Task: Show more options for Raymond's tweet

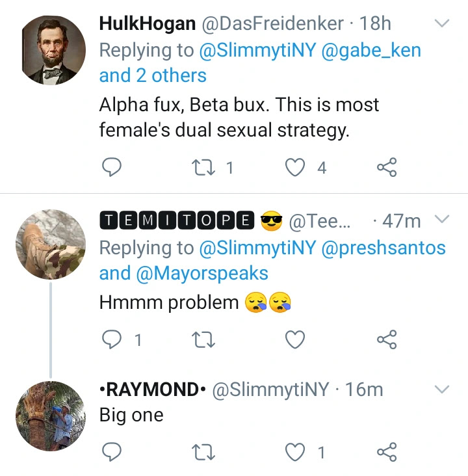Action: coord(441,390)
